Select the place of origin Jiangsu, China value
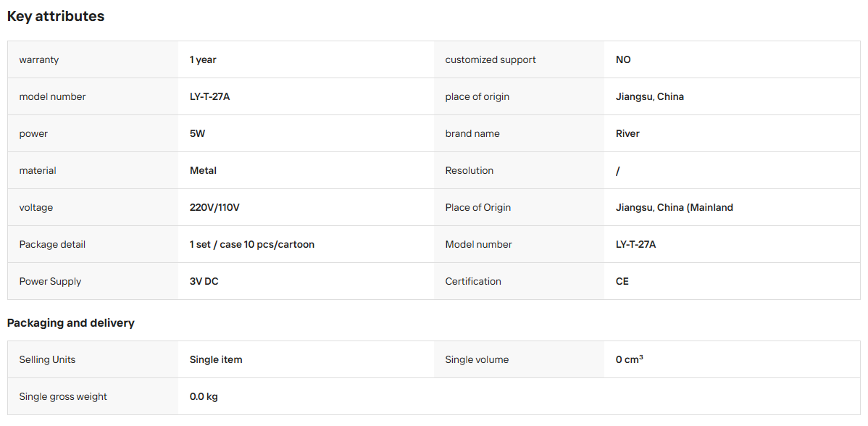Viewport: 868px width, 426px height. coord(650,97)
